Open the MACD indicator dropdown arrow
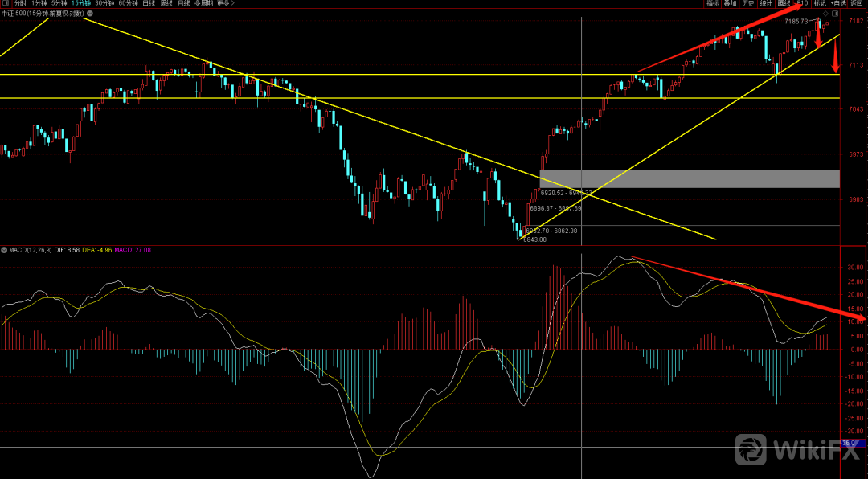This screenshot has height=479, width=868. tap(4, 250)
